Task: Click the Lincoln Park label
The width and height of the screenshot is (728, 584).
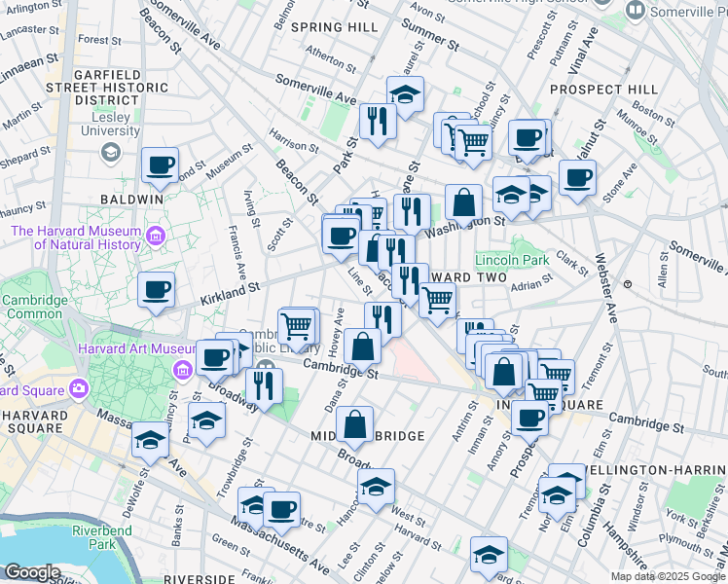Action: tap(512, 260)
